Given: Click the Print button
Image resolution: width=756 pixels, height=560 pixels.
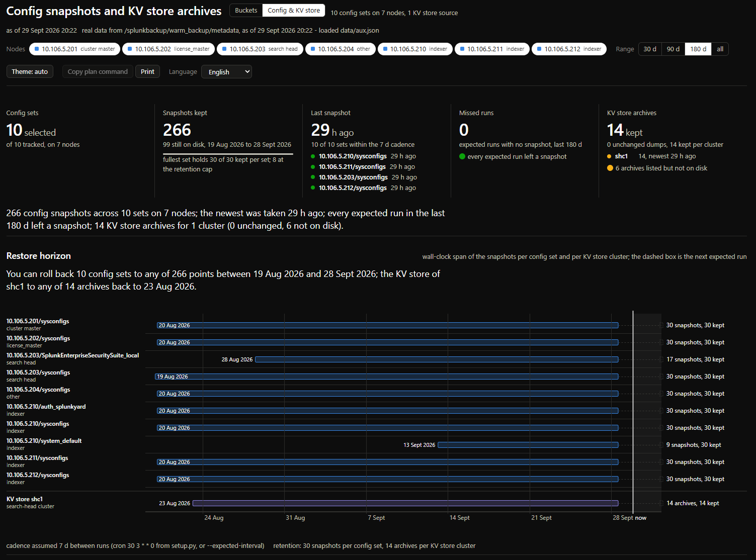Looking at the screenshot, I should pyautogui.click(x=147, y=71).
